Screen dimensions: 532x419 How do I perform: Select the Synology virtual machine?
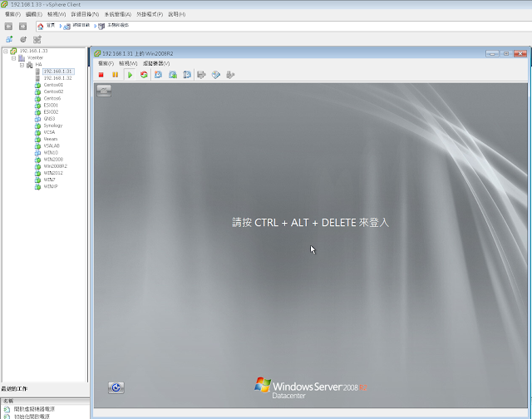tap(53, 126)
